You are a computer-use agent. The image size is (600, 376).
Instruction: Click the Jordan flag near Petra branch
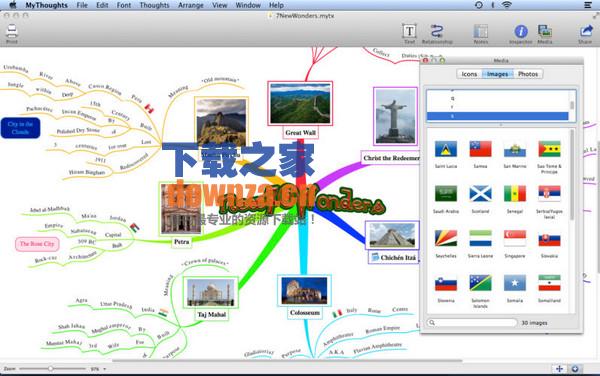(134, 228)
